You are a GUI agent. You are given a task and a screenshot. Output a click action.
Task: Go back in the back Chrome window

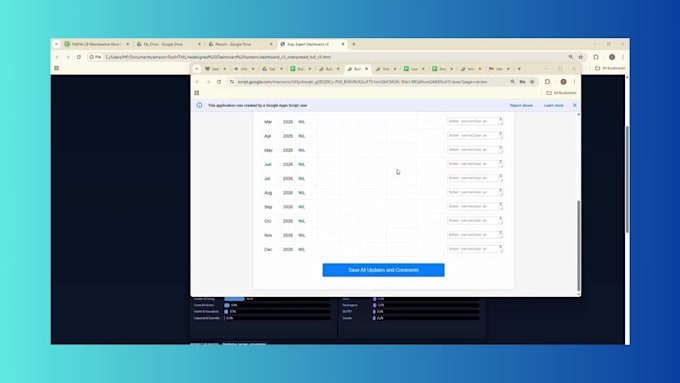(x=57, y=57)
